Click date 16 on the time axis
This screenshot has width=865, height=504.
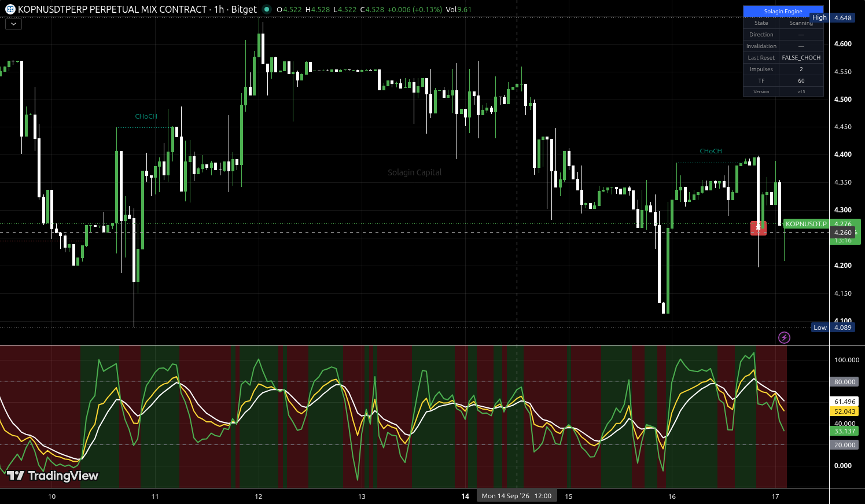672,496
